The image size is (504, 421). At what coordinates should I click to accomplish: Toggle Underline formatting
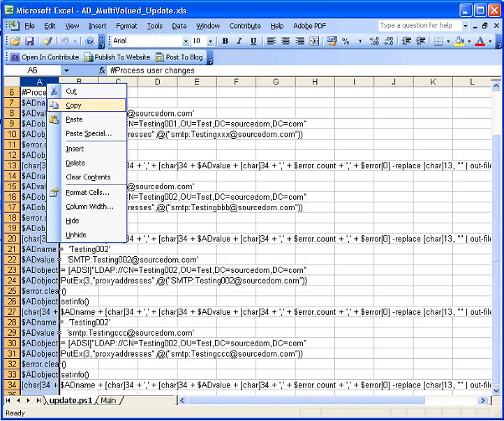pyautogui.click(x=253, y=42)
